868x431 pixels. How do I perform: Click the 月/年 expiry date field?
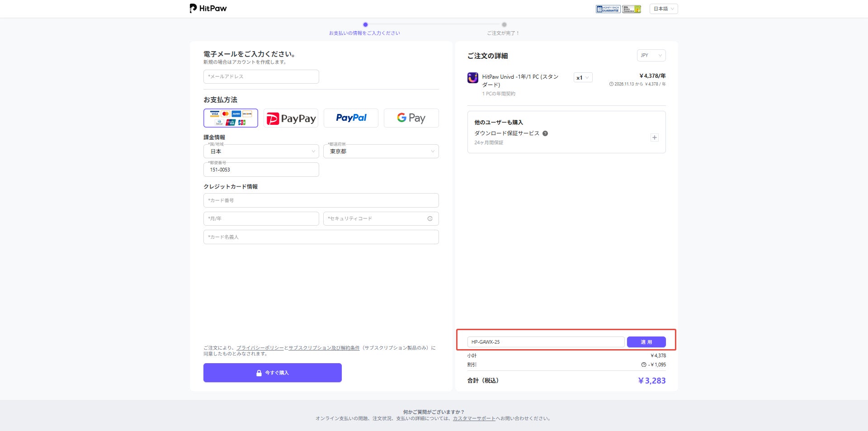coord(261,219)
